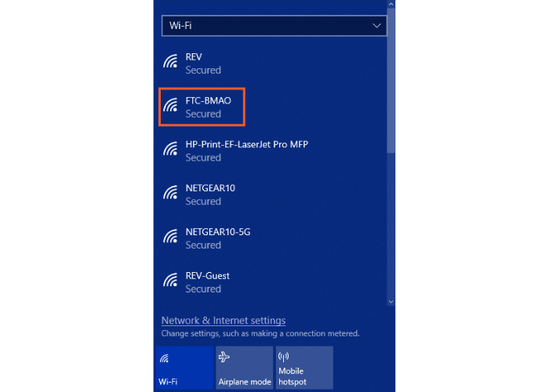Click the NETGEAR10 Wi-Fi signal icon
549x392 pixels.
tap(170, 193)
